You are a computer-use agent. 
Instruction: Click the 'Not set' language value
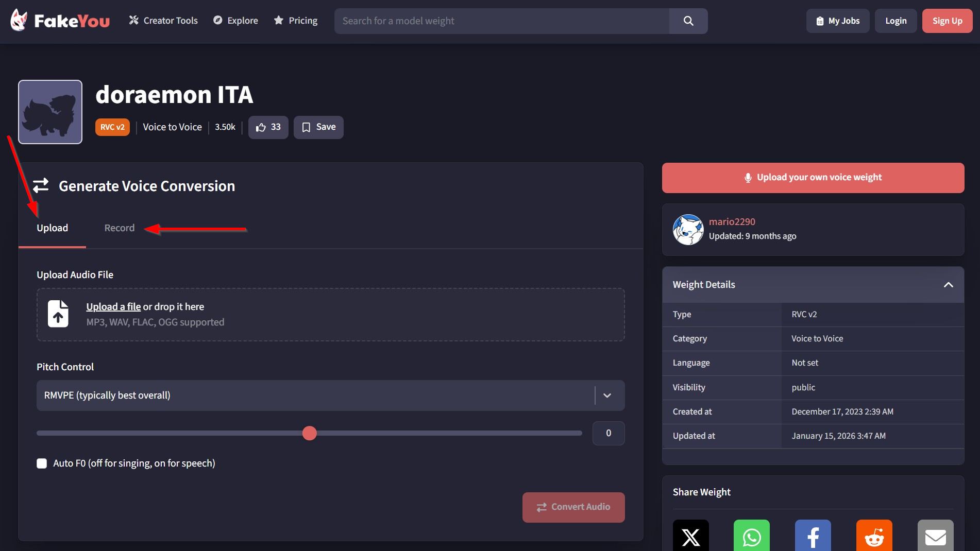tap(805, 363)
